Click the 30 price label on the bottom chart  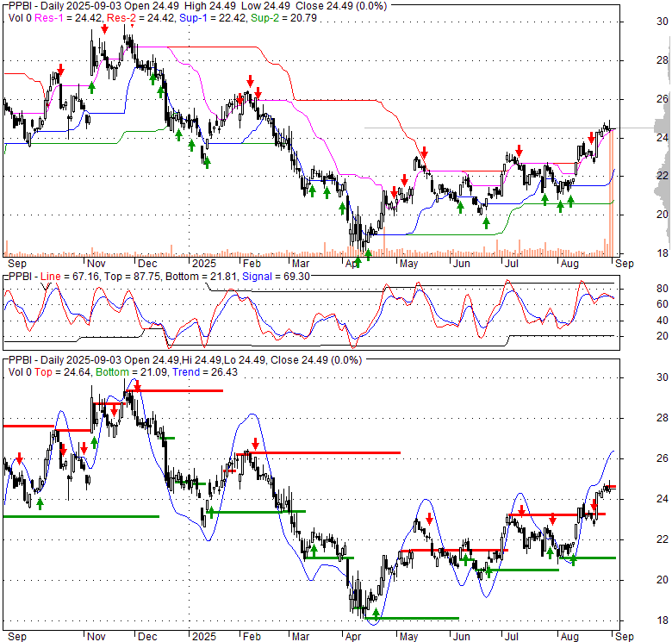click(x=663, y=377)
